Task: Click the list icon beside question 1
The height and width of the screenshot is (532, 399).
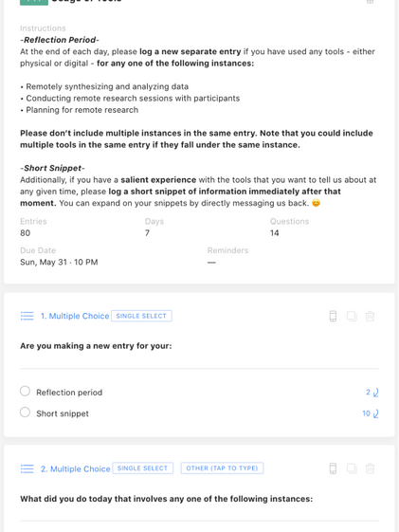Action: pyautogui.click(x=27, y=316)
